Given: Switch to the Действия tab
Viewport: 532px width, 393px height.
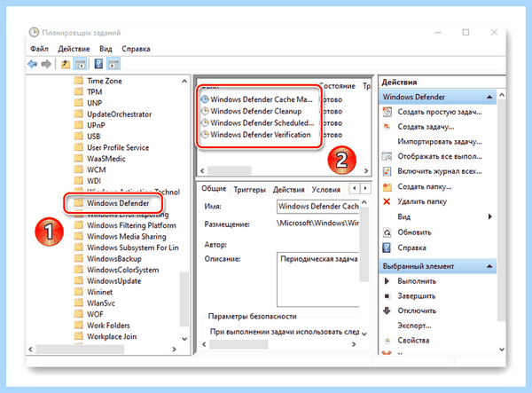Looking at the screenshot, I should [x=289, y=190].
